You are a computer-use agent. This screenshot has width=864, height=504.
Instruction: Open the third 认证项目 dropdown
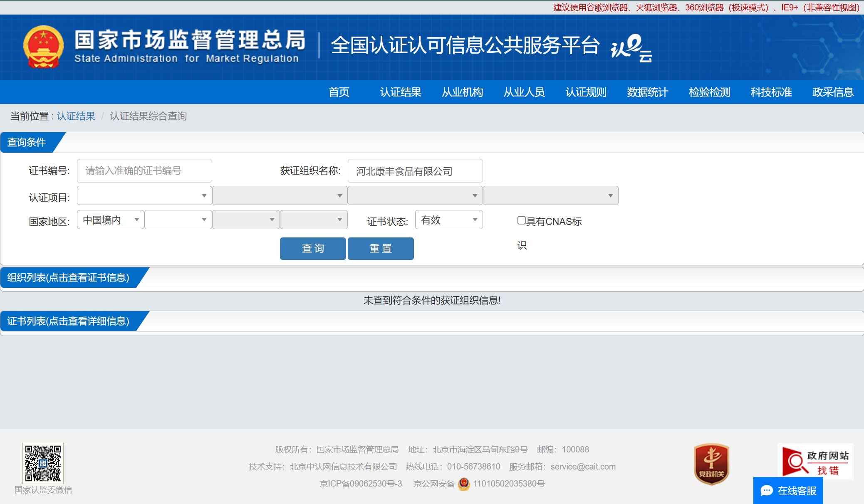pyautogui.click(x=415, y=195)
